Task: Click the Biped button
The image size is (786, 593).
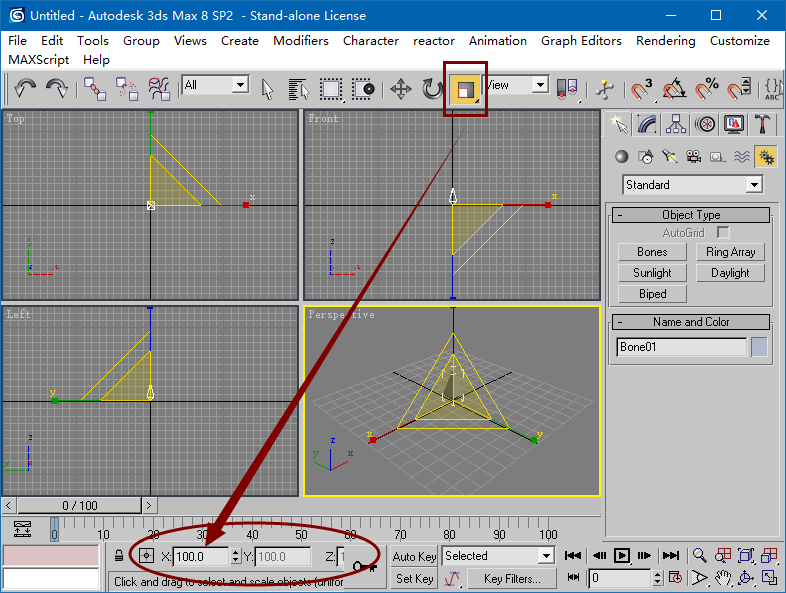Action: coord(652,294)
